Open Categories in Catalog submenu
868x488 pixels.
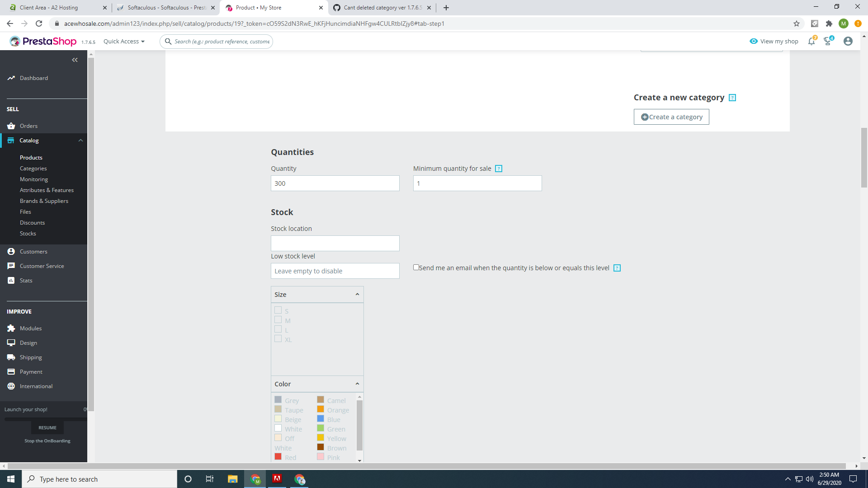coord(33,169)
